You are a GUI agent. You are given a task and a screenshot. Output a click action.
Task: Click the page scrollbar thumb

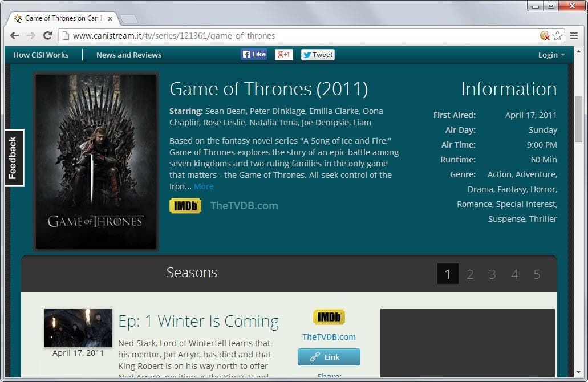578,119
